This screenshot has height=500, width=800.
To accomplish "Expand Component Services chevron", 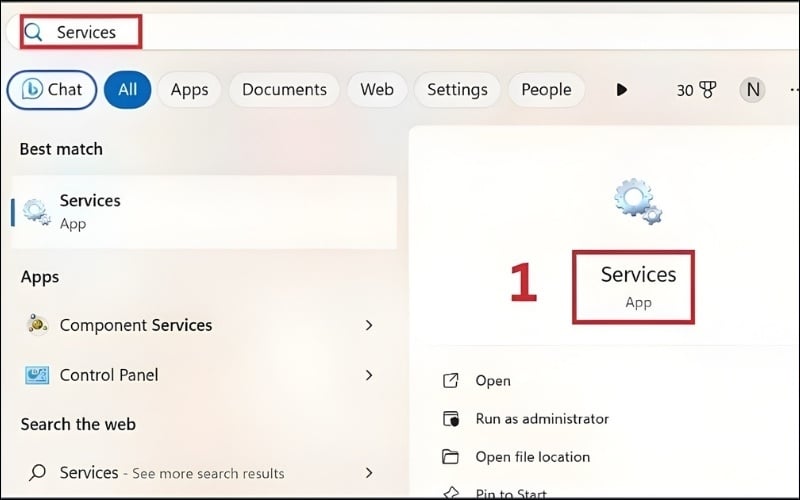I will click(x=369, y=325).
